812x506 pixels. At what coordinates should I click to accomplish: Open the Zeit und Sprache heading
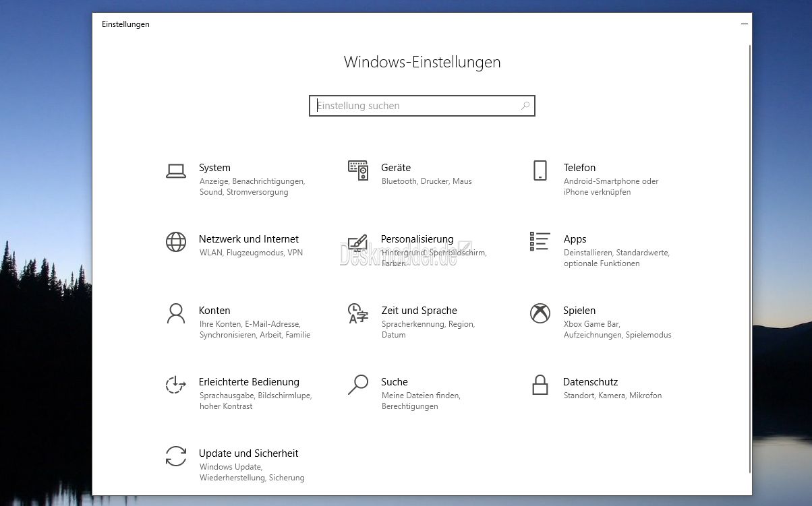[419, 311]
